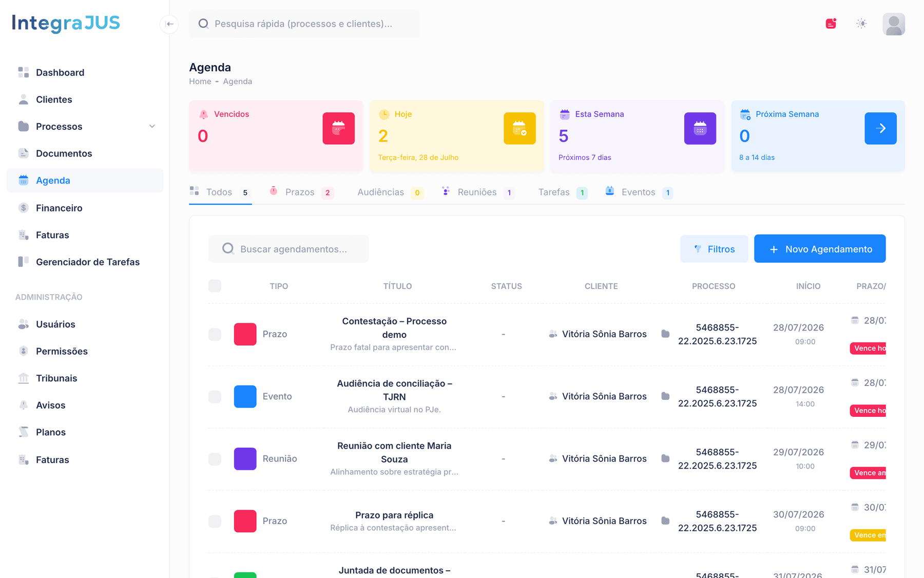The height and width of the screenshot is (578, 924).
Task: Click the Novo Agendamento button
Action: (820, 249)
